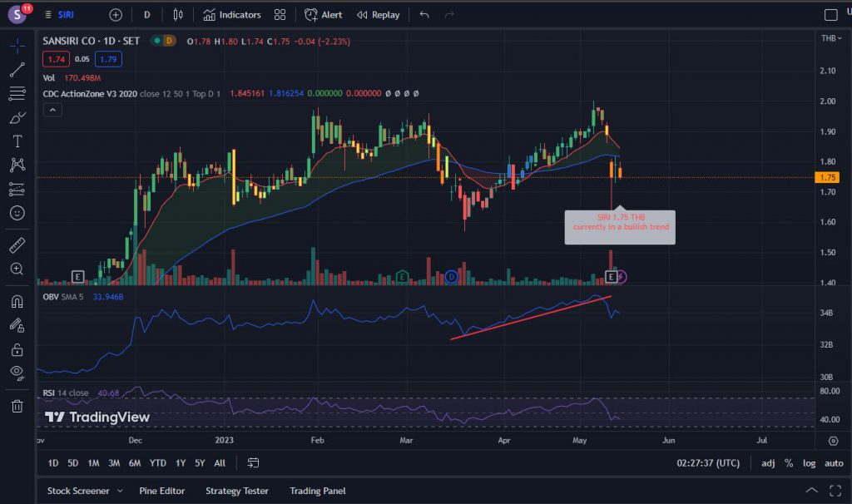This screenshot has width=852, height=504.
Task: Click the dividend D marker in March
Action: (451, 277)
